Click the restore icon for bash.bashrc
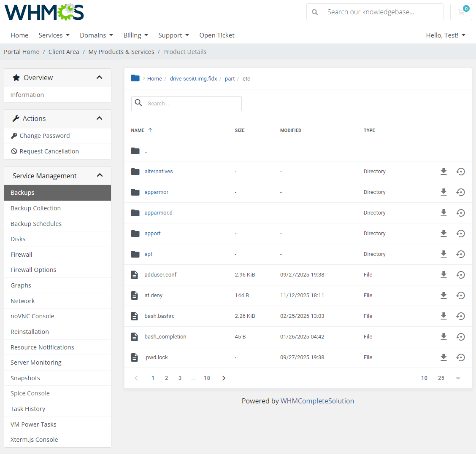476x454 pixels. [460, 316]
